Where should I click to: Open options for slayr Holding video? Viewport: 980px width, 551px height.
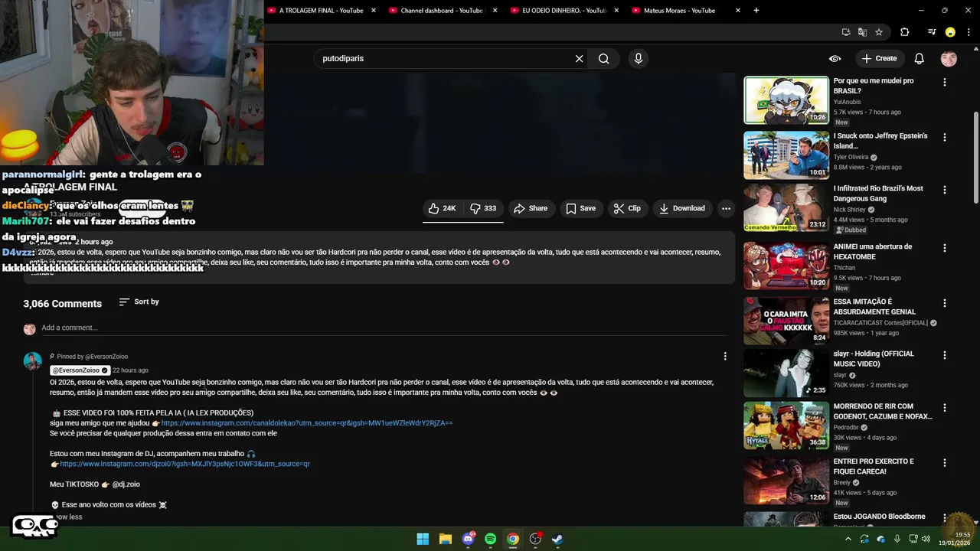pos(944,355)
